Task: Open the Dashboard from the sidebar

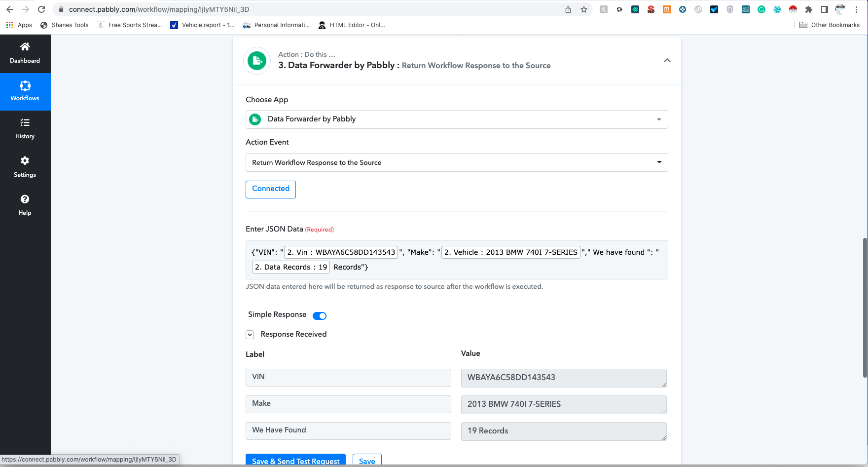Action: [x=25, y=53]
